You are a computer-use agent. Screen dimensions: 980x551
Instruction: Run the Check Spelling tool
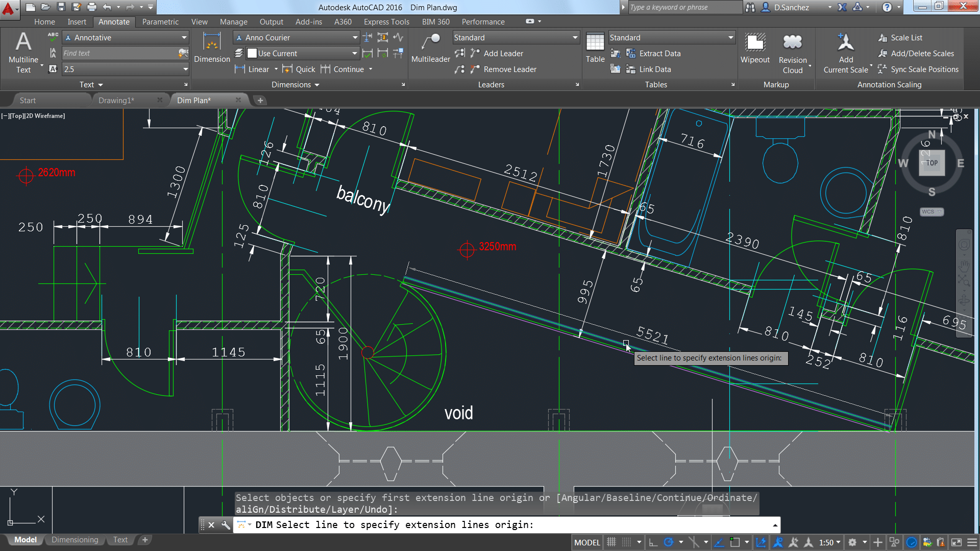point(53,37)
